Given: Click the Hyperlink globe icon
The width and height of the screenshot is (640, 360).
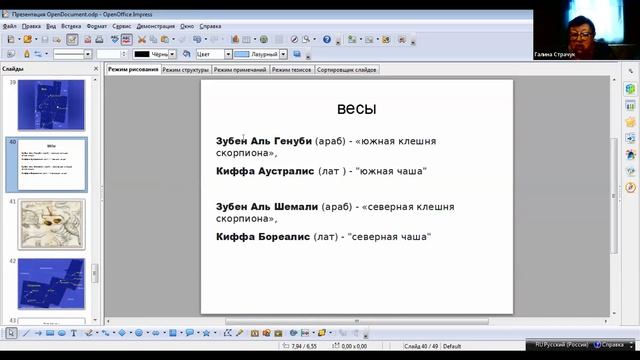Looking at the screenshot, I should coord(264,40).
